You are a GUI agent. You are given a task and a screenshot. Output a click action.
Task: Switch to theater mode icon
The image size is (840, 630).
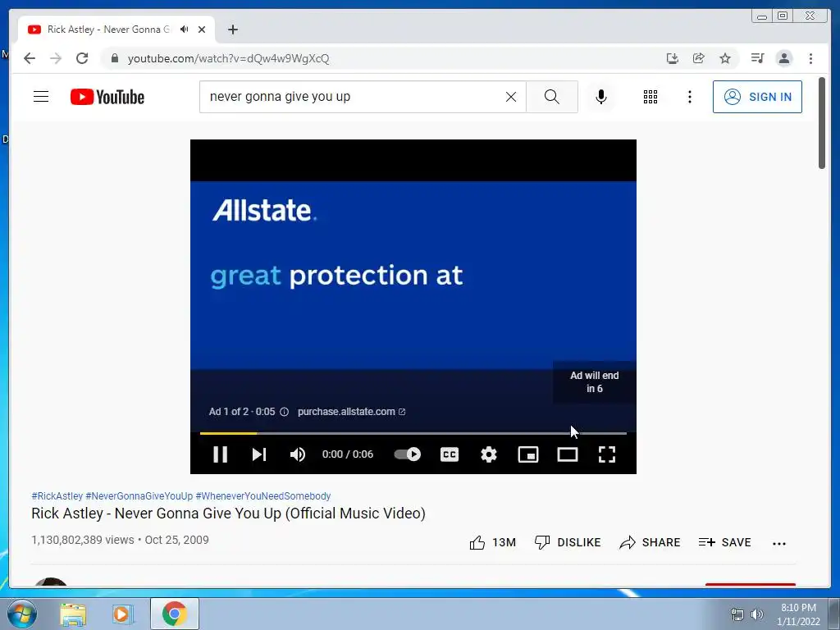coord(568,454)
